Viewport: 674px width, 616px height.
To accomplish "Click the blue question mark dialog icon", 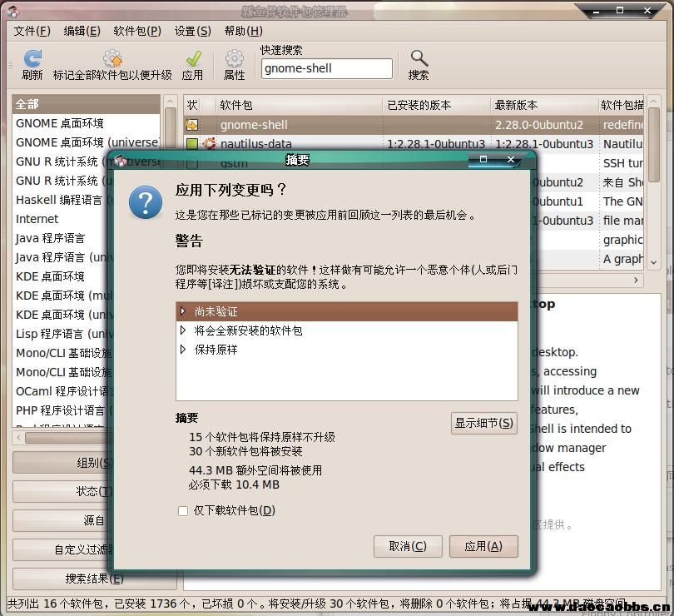I will pyautogui.click(x=146, y=202).
